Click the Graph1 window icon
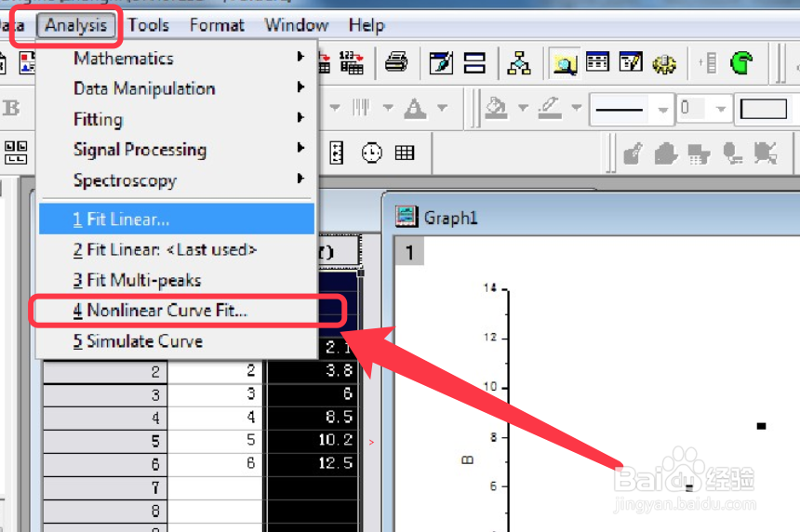The image size is (800, 532). click(407, 217)
